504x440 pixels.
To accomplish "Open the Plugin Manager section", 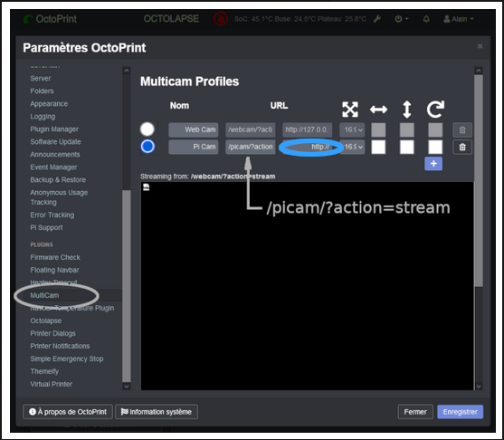I will tap(54, 129).
